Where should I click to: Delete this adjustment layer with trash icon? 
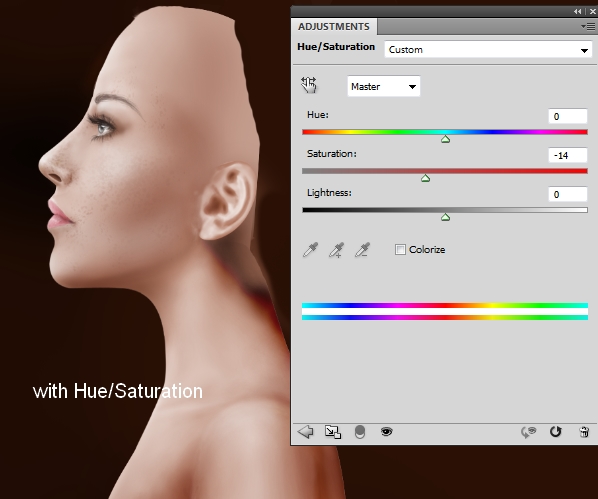[584, 432]
